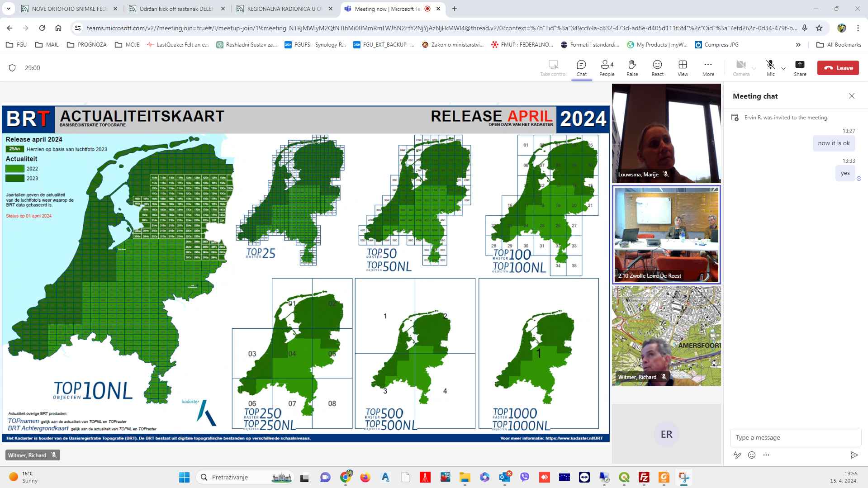868x488 pixels.
Task: Open the Compress JPG bookmark
Action: click(717, 45)
